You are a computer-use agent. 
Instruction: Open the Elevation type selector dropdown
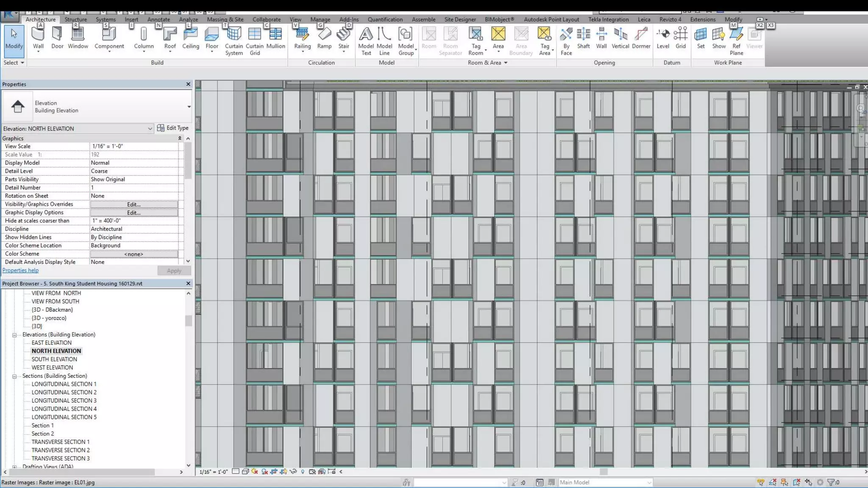click(x=189, y=106)
